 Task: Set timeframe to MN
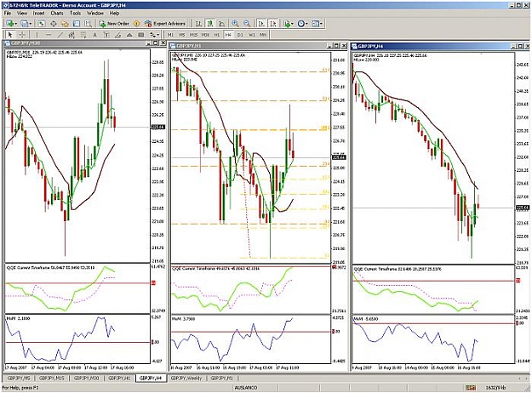(x=263, y=35)
